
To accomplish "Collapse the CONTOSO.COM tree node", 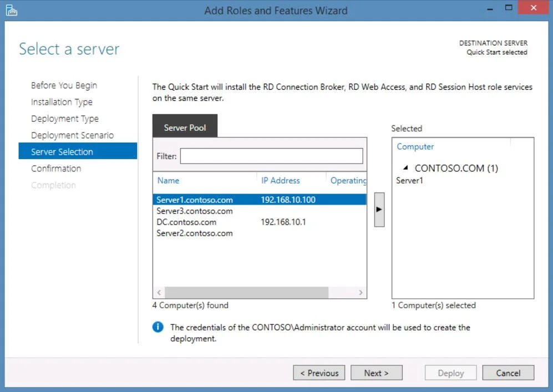I will click(x=407, y=168).
